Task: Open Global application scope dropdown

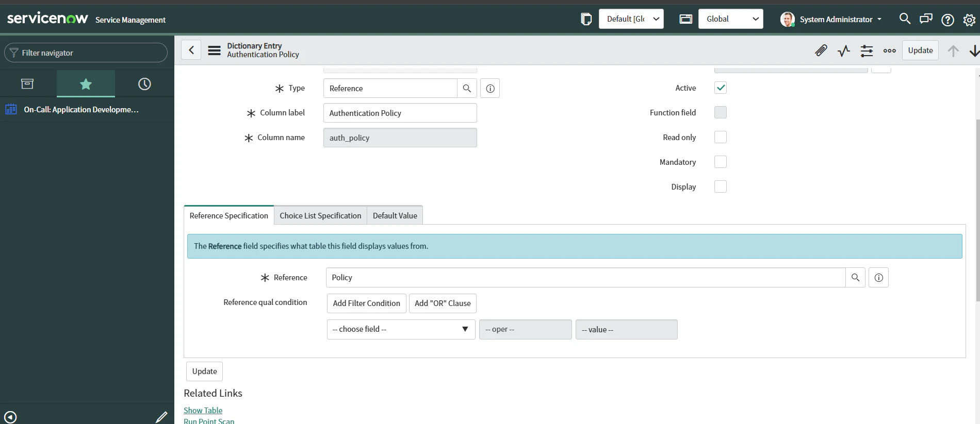Action: tap(731, 19)
